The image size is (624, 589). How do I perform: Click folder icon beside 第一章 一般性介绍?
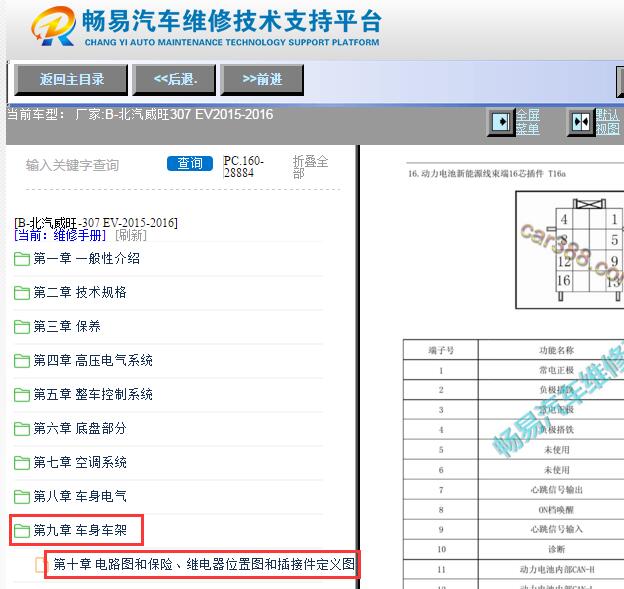coord(21,259)
